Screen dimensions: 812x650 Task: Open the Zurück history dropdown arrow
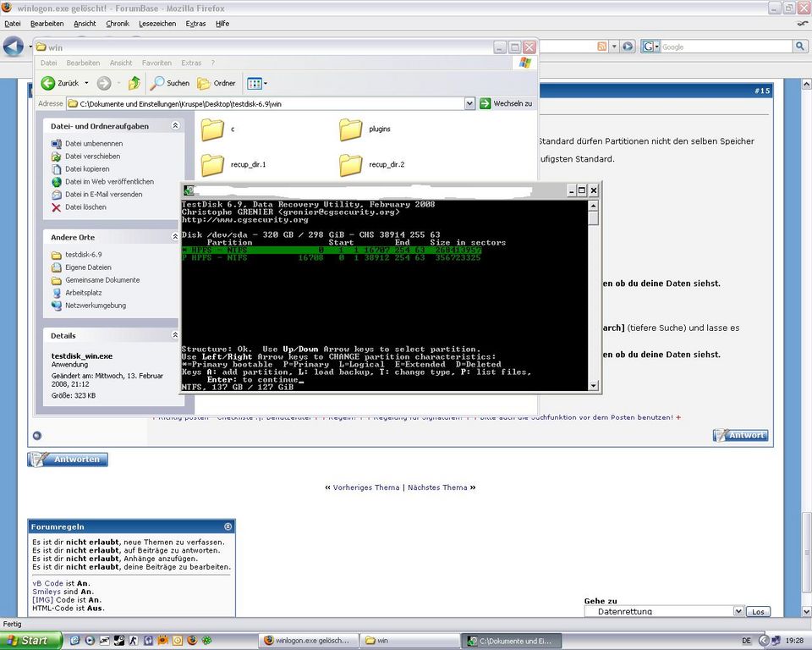[86, 83]
